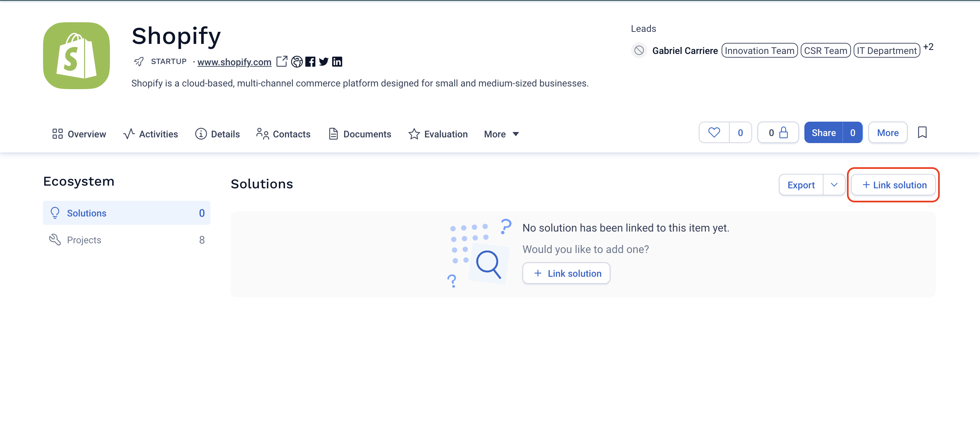The height and width of the screenshot is (447, 980).
Task: Go to the Details tab
Action: pos(217,134)
